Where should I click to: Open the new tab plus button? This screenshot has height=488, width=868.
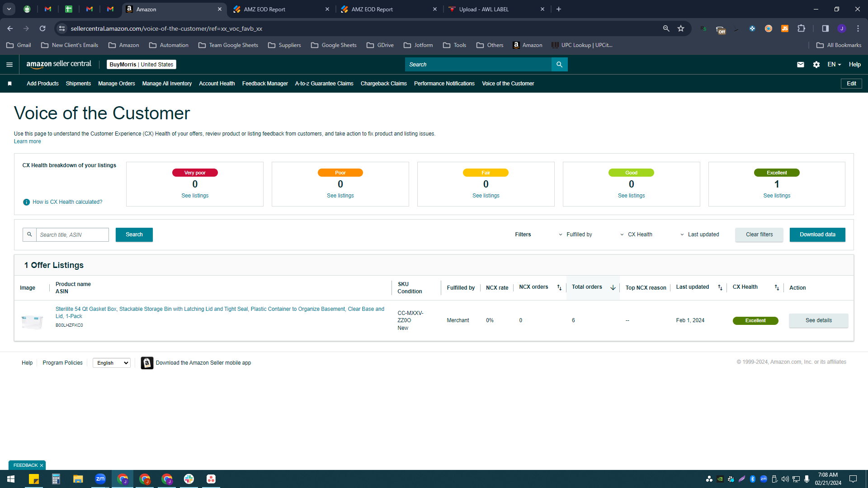[559, 9]
